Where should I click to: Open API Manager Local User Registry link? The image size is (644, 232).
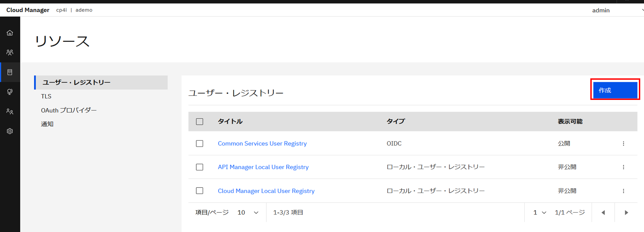(263, 167)
